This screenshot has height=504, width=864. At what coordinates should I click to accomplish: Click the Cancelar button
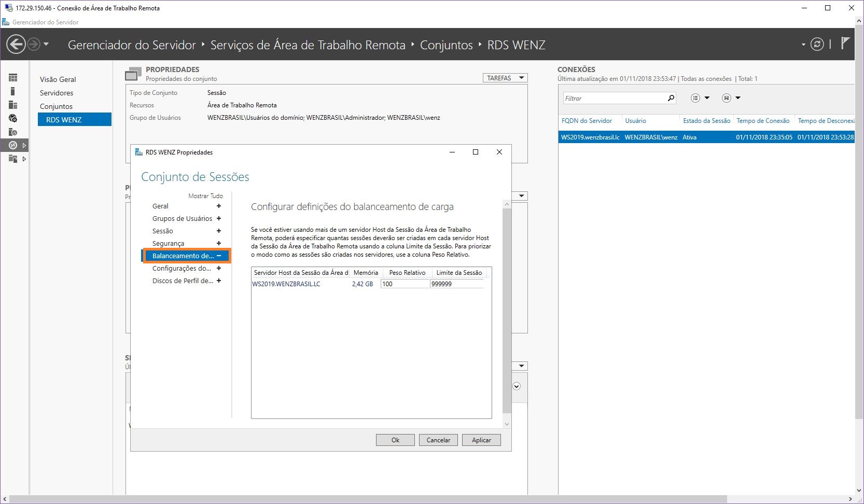pyautogui.click(x=438, y=440)
